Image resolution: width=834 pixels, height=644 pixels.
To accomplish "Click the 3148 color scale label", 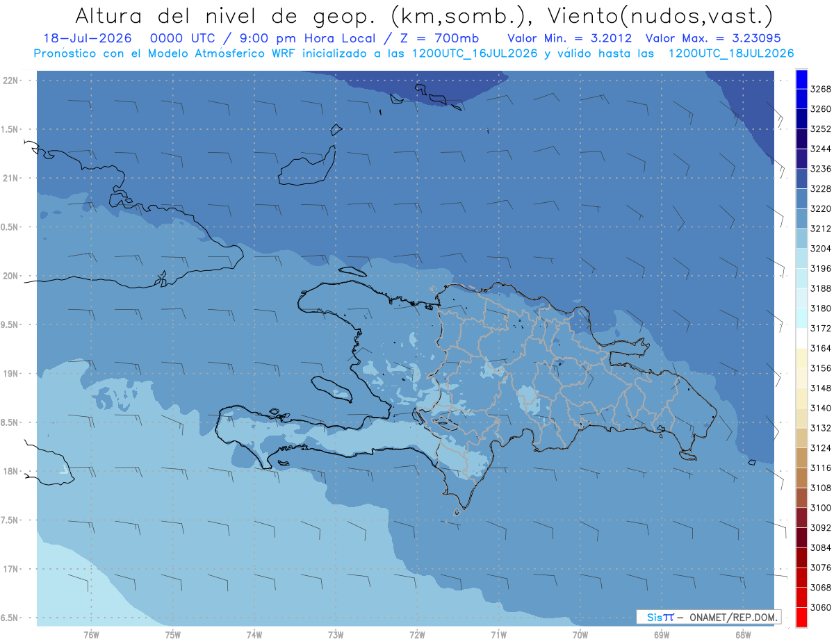I will click(821, 388).
